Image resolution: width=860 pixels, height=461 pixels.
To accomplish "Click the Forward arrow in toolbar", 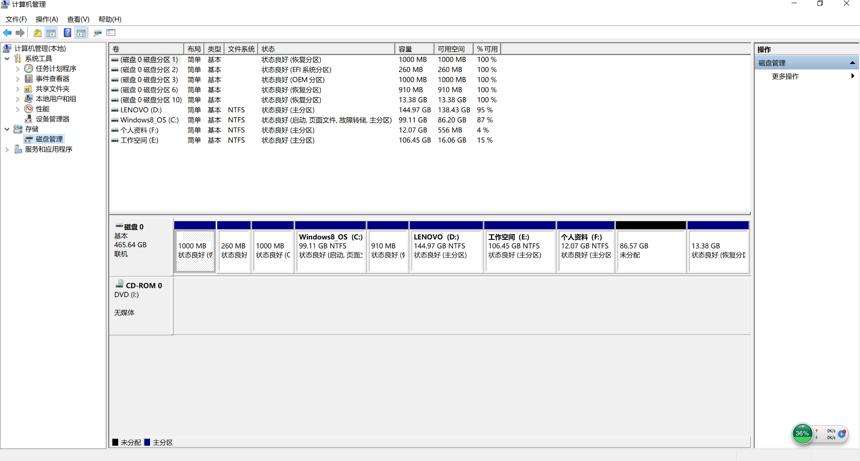I will [20, 33].
